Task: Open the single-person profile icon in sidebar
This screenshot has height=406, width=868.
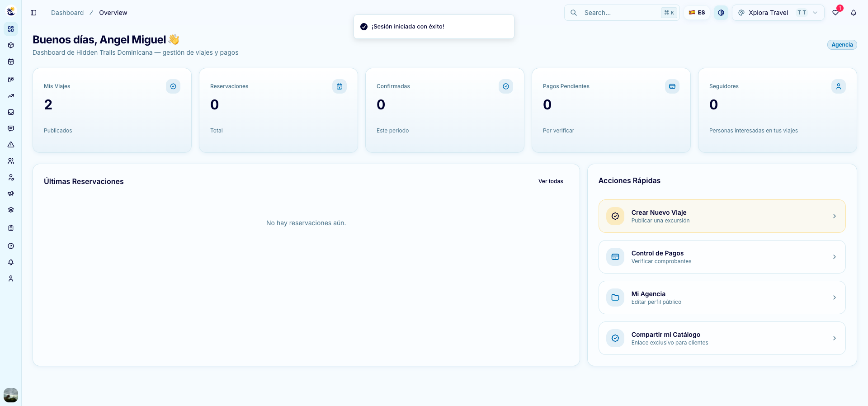Action: pyautogui.click(x=11, y=279)
